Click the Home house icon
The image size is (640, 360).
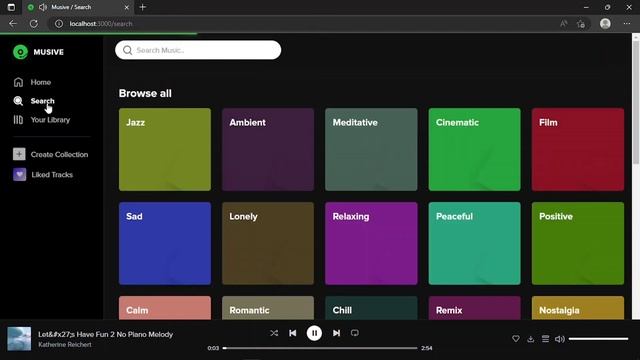(x=18, y=82)
